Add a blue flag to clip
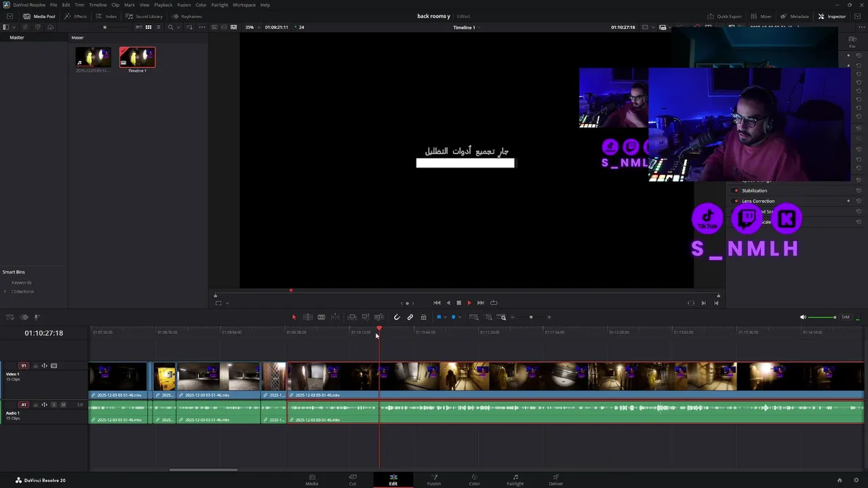868x488 pixels. click(439, 317)
